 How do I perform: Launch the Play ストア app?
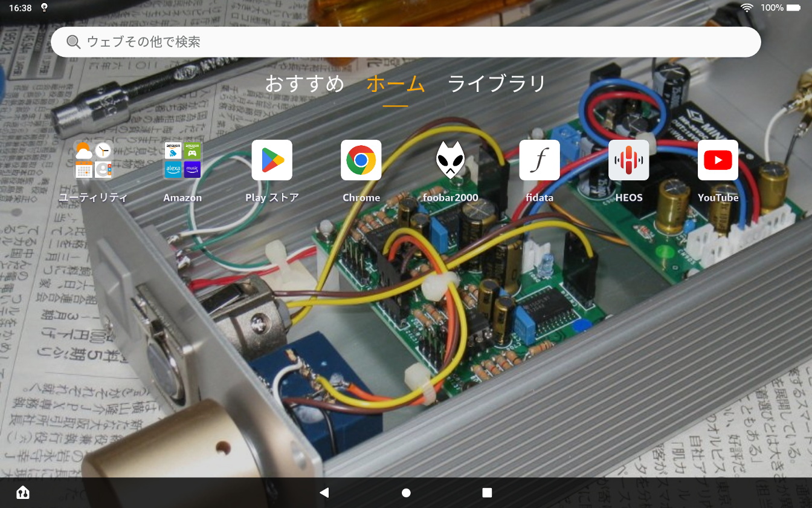pyautogui.click(x=272, y=160)
